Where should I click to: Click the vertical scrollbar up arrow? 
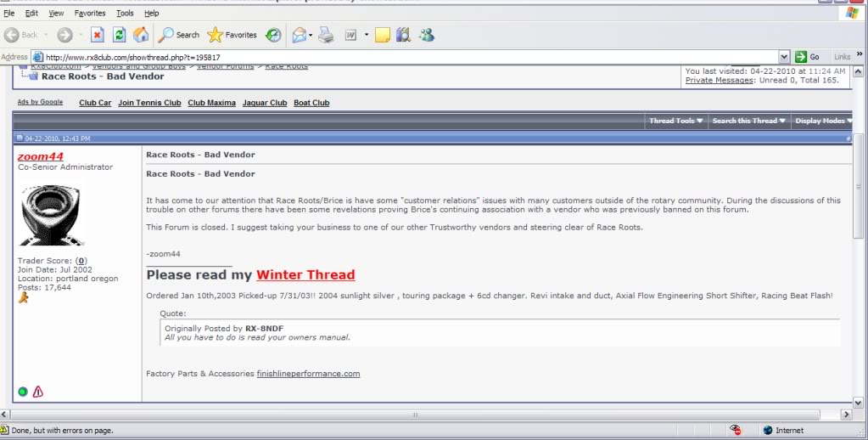click(858, 71)
